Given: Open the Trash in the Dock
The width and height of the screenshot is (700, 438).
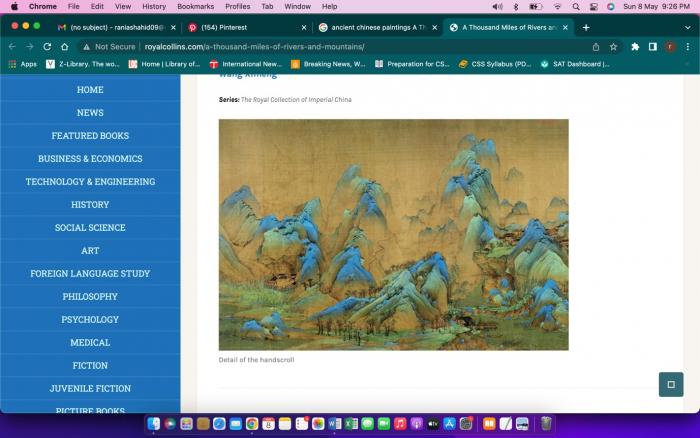Looking at the screenshot, I should [x=546, y=424].
